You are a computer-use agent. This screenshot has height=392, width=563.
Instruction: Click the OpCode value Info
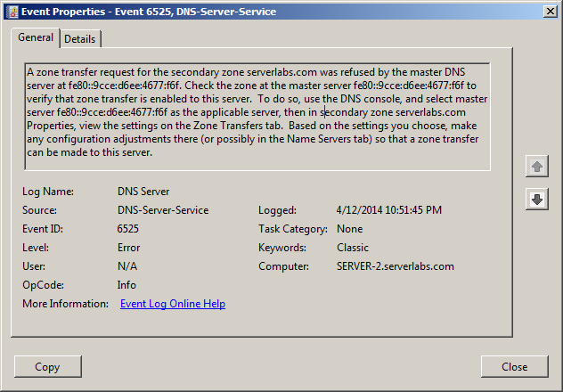(126, 285)
